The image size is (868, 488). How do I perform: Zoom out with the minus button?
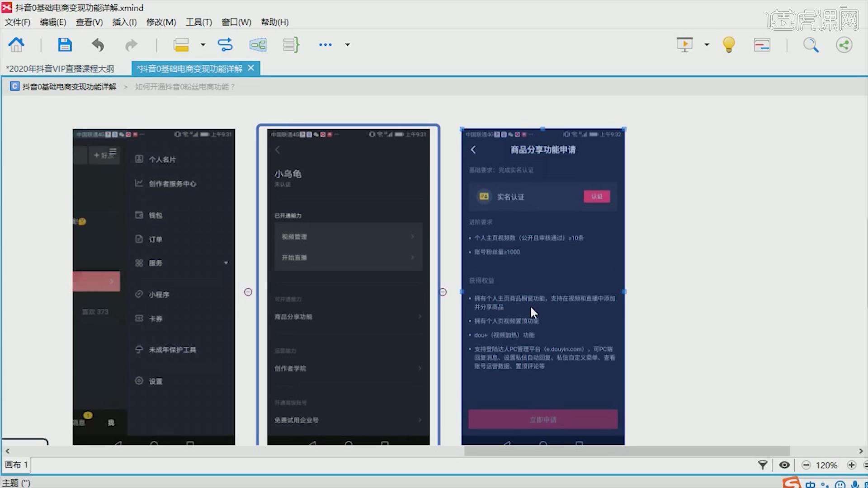806,465
